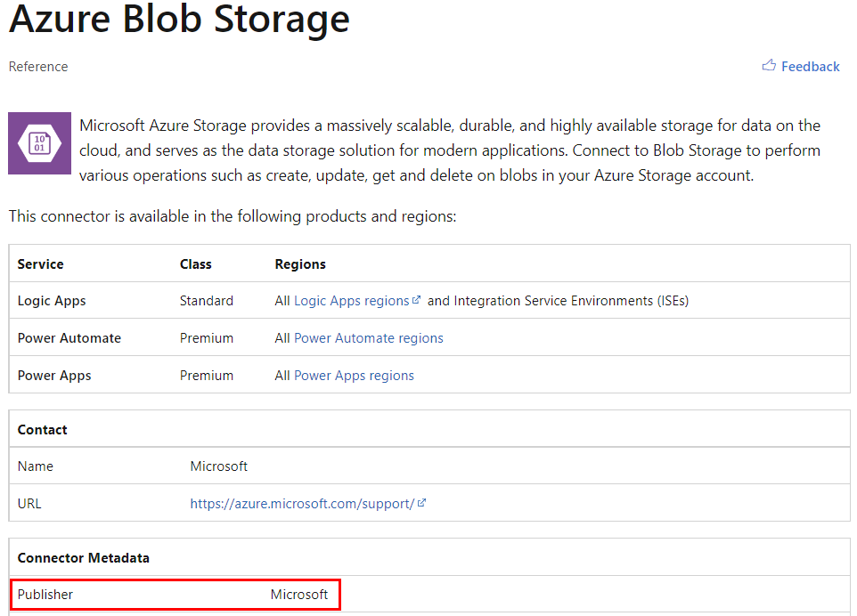Click the Name label in Contact table

coord(35,466)
